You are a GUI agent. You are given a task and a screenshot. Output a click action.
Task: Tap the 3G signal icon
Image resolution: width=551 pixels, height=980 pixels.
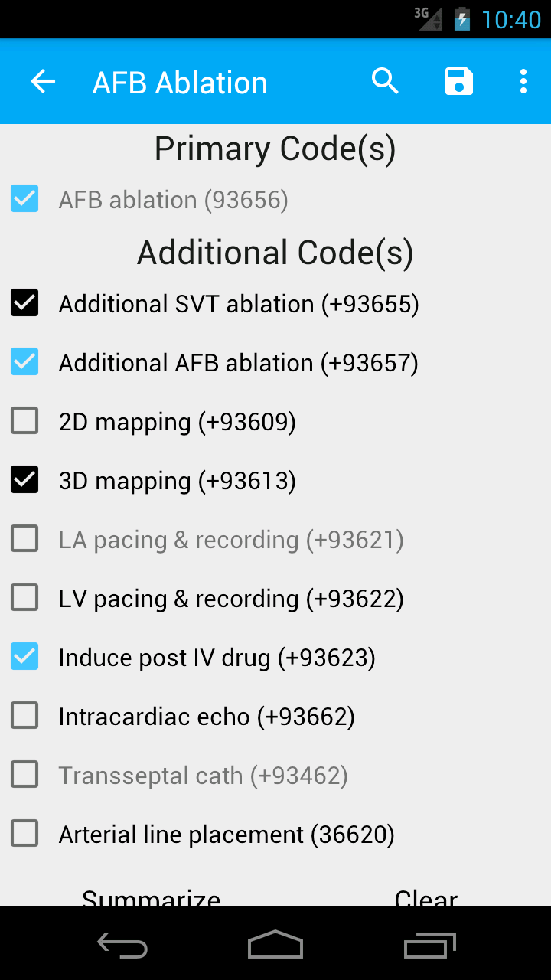click(x=428, y=18)
